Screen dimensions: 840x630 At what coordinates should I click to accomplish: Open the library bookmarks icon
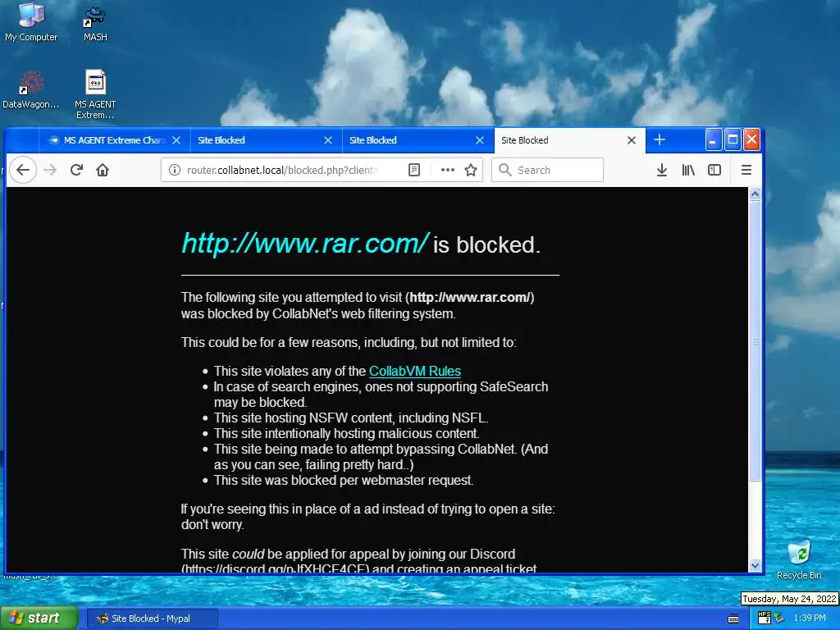pyautogui.click(x=688, y=170)
